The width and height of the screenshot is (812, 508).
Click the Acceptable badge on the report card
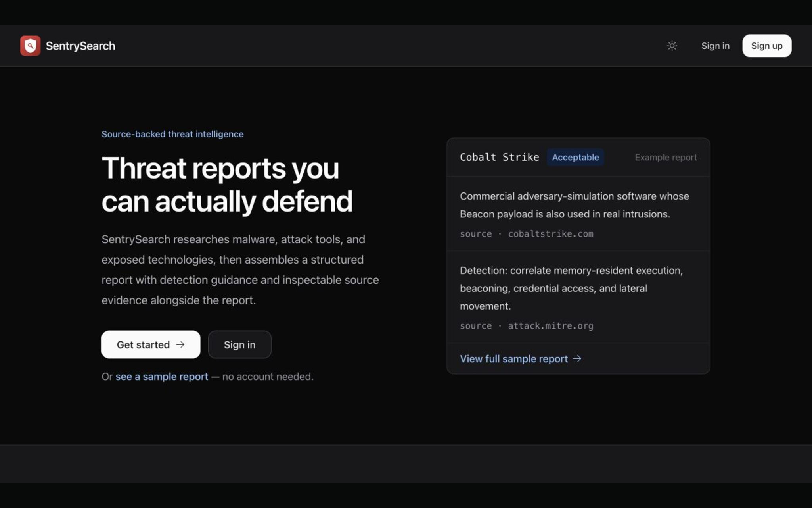coord(575,157)
